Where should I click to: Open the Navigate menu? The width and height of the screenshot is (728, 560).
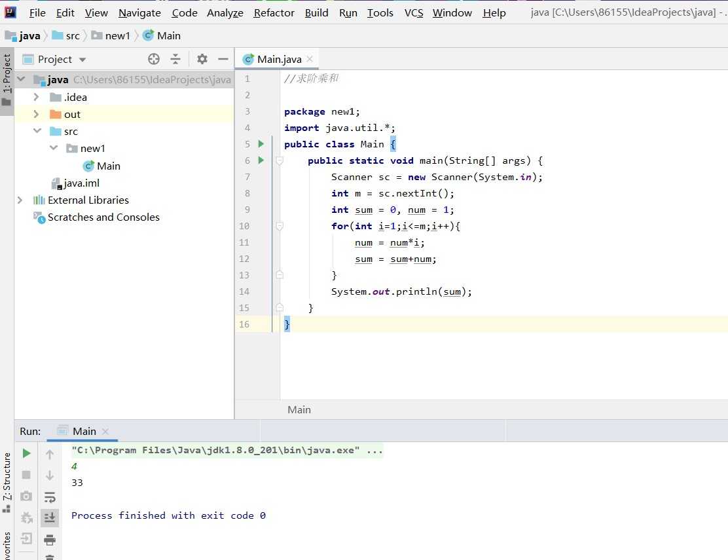coord(139,13)
